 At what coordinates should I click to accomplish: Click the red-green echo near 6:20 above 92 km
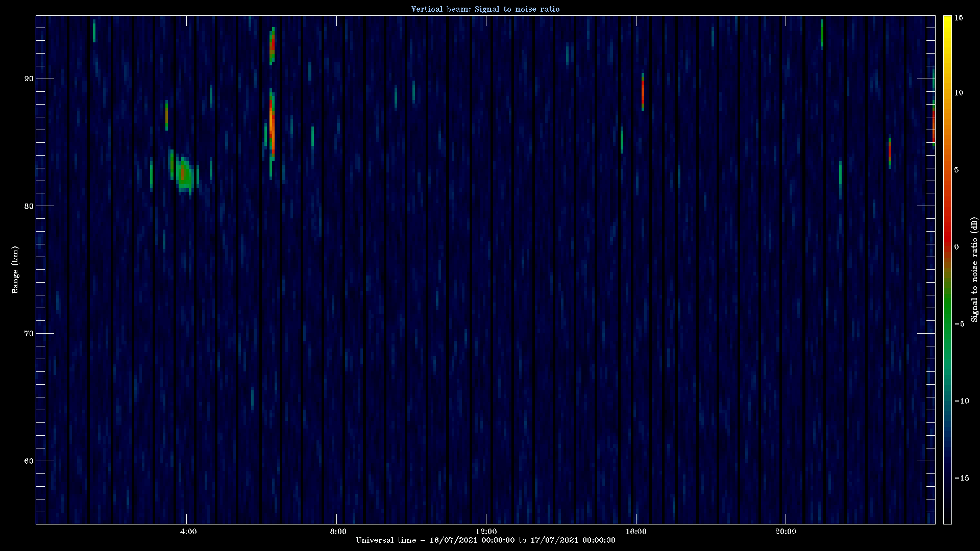272,46
